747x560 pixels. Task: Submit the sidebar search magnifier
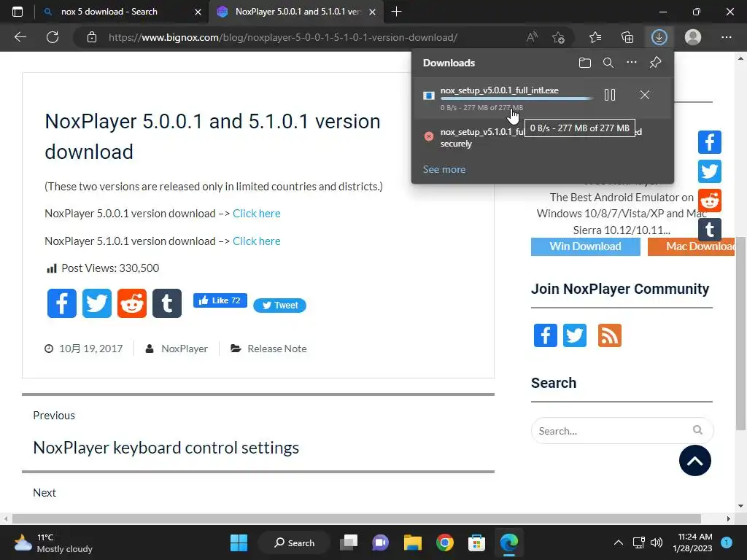[698, 430]
